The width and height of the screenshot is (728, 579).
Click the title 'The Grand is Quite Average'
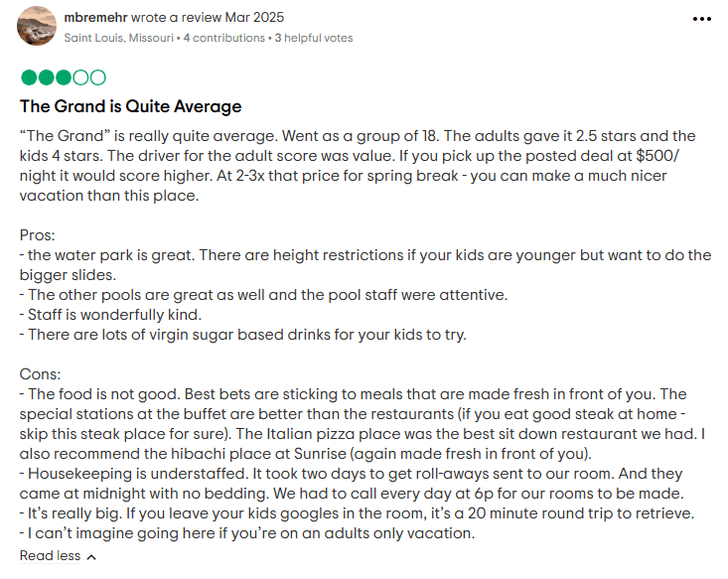(x=130, y=106)
